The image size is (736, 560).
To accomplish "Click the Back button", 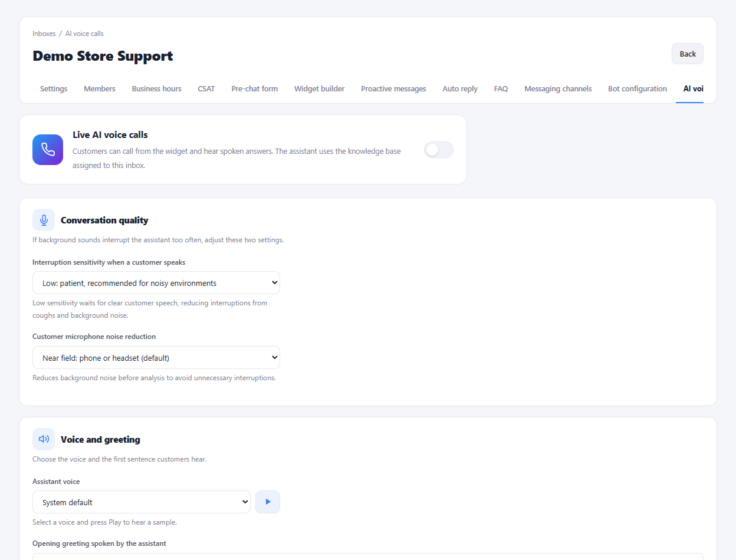I will [x=688, y=54].
